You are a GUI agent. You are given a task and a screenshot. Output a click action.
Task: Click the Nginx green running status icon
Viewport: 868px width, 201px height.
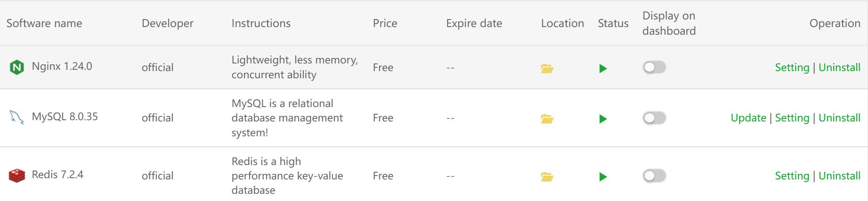(603, 68)
